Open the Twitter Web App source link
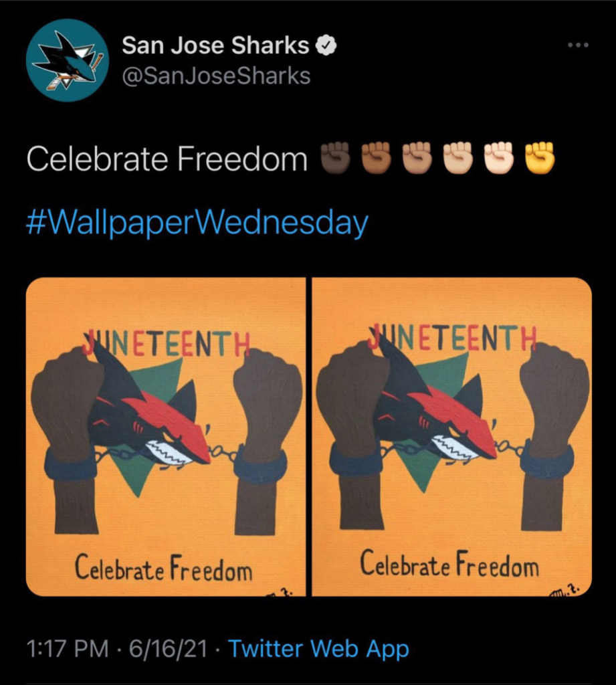 coord(318,648)
